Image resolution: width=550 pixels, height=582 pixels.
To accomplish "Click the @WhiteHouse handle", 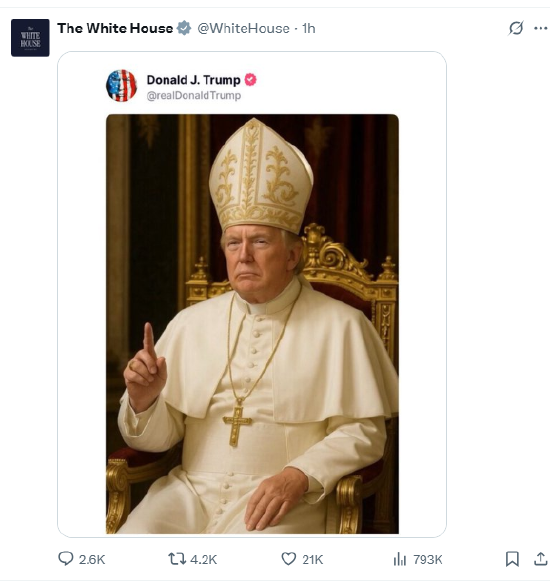I will [243, 29].
